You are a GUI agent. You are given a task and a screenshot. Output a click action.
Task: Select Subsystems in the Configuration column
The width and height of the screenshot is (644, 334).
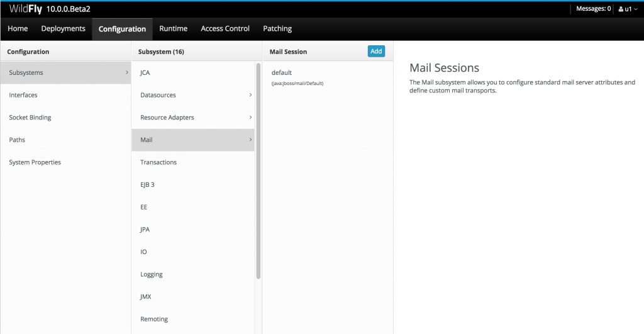[65, 73]
